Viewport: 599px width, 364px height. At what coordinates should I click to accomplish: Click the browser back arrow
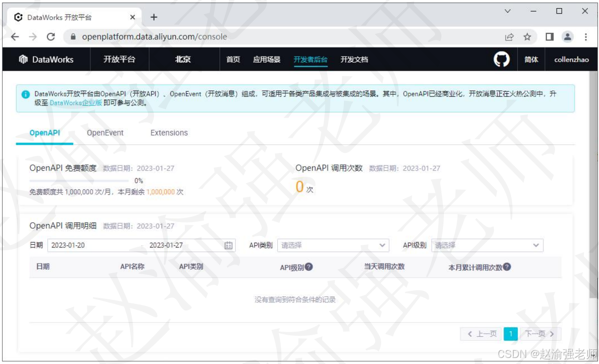pyautogui.click(x=15, y=37)
